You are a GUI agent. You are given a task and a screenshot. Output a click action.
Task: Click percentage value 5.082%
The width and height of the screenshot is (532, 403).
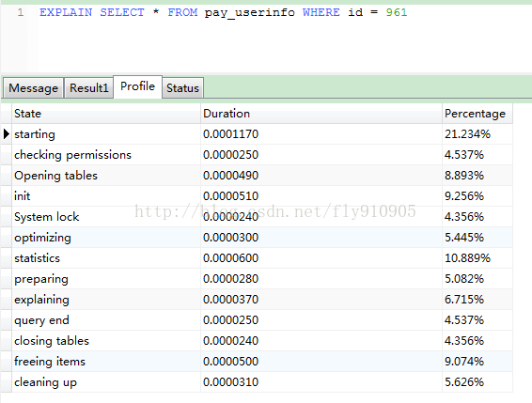coord(464,279)
